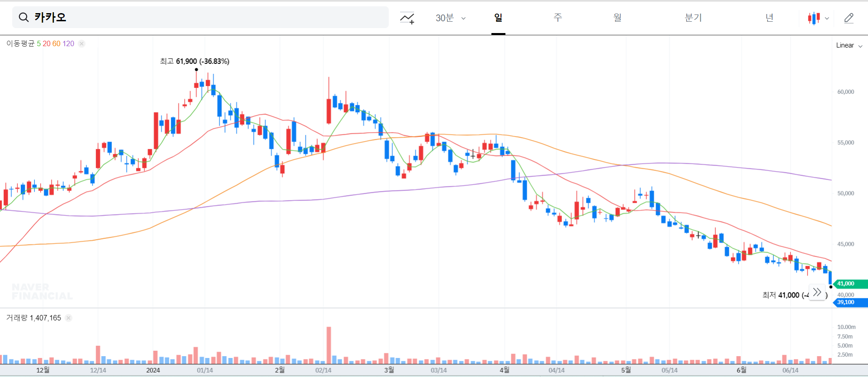Click the search magnifier icon
The image size is (868, 377).
point(24,17)
